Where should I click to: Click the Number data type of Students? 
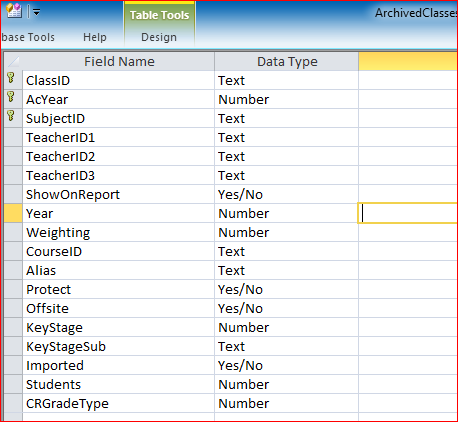(x=244, y=385)
